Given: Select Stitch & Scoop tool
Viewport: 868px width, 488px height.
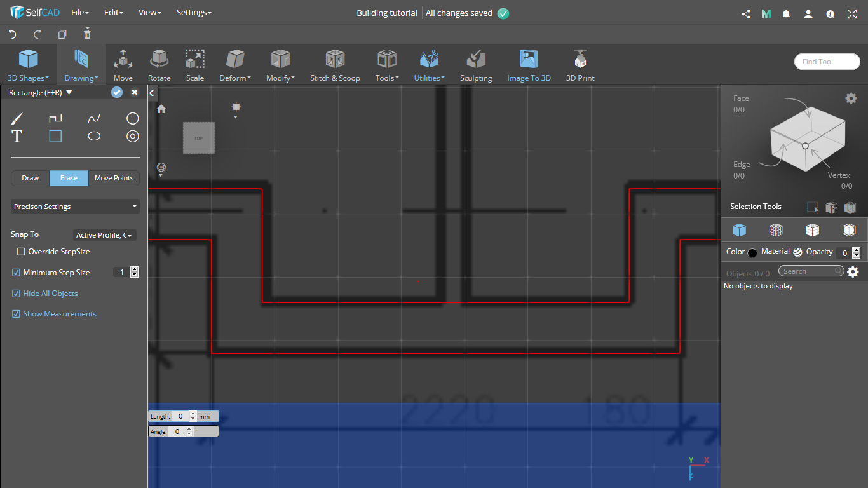Looking at the screenshot, I should pyautogui.click(x=335, y=65).
